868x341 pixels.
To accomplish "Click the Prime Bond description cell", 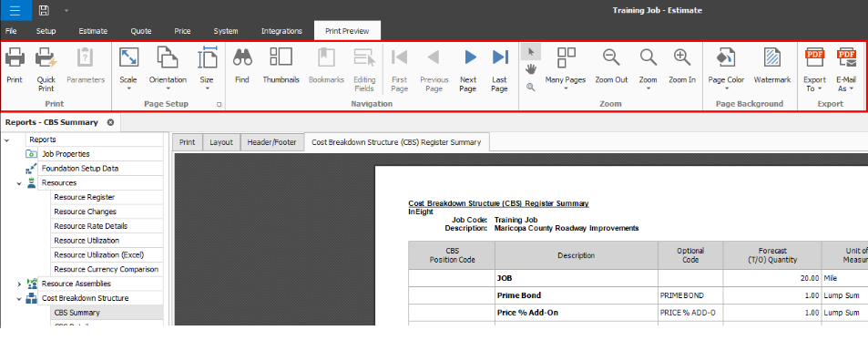I will pyautogui.click(x=577, y=295).
